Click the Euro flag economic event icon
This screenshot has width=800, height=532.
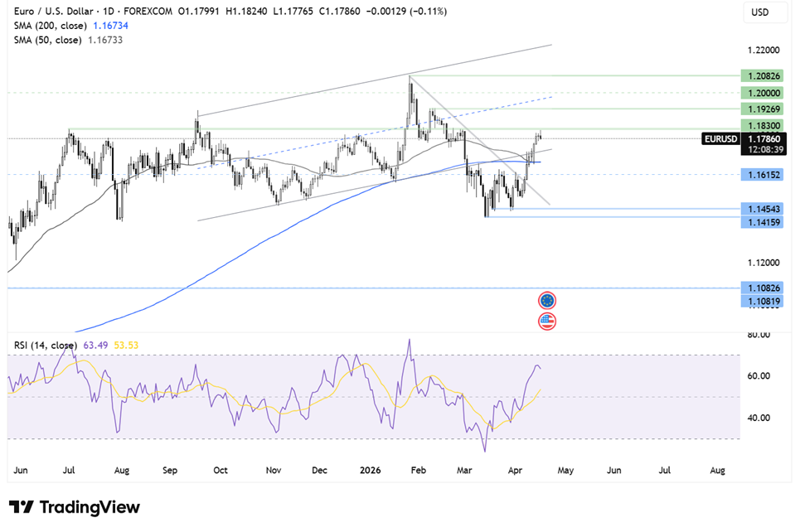pyautogui.click(x=547, y=301)
